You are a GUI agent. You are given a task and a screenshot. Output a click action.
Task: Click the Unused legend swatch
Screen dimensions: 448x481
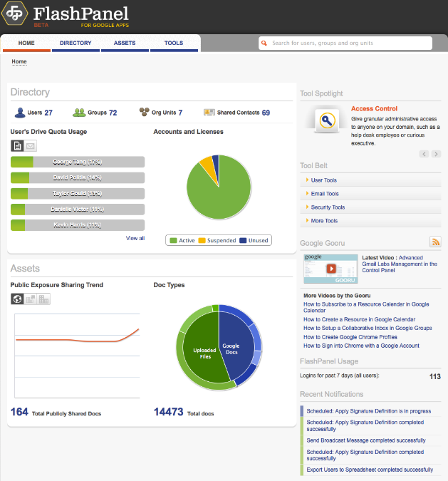[243, 240]
